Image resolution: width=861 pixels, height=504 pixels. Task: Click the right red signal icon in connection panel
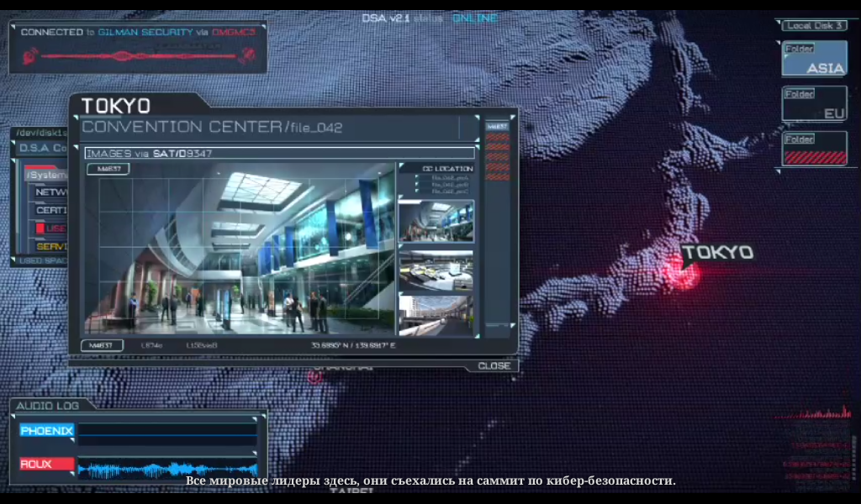click(248, 55)
